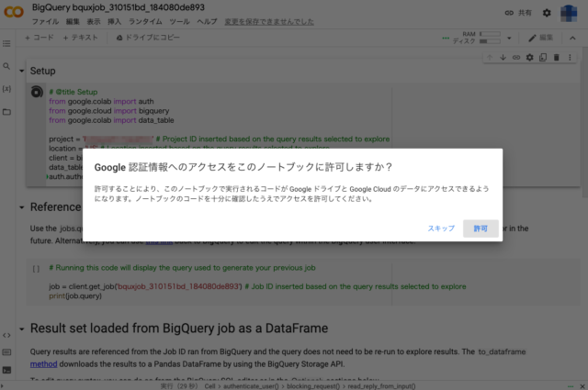Open the ファイル menu

pos(45,22)
